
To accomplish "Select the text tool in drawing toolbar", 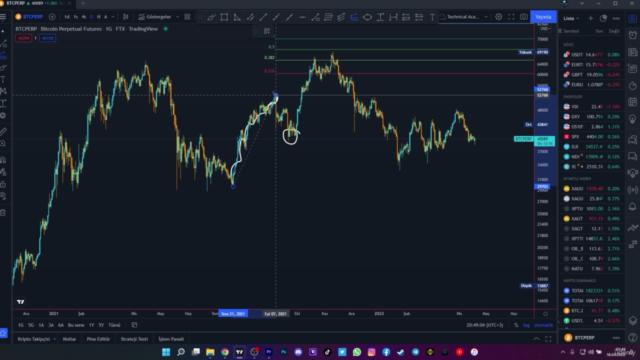I will [x=432, y=17].
